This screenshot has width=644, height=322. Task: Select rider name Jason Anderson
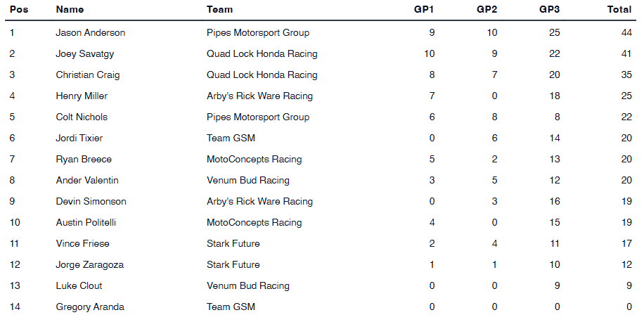91,33
